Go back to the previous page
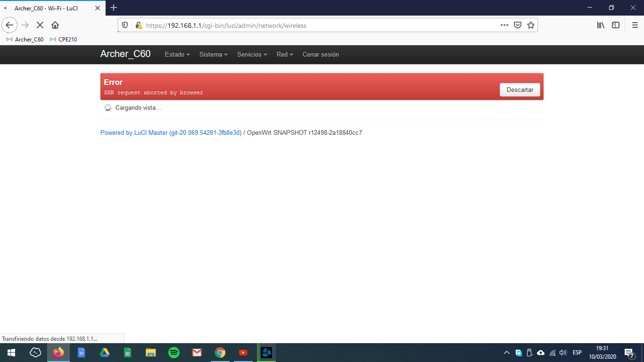Image resolution: width=644 pixels, height=362 pixels. [9, 25]
